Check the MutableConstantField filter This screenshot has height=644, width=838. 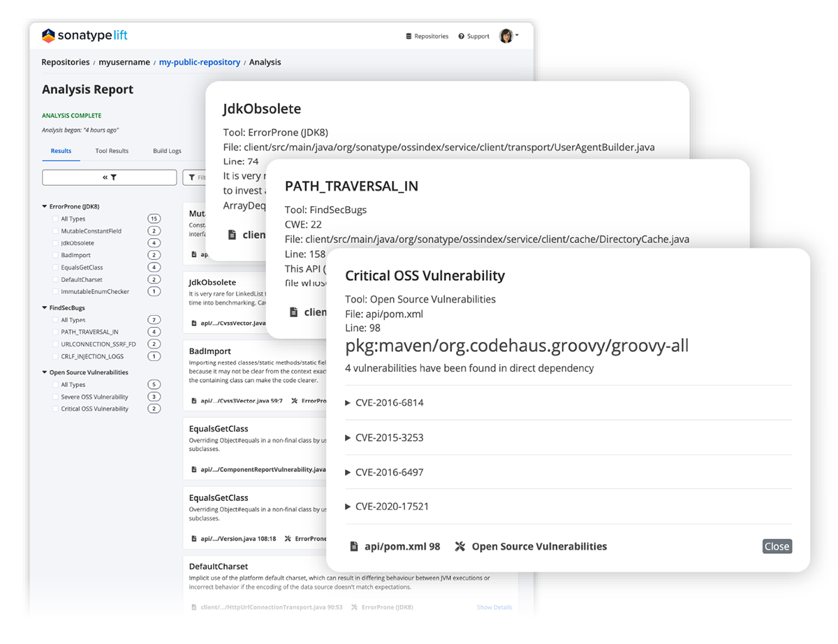coord(55,231)
